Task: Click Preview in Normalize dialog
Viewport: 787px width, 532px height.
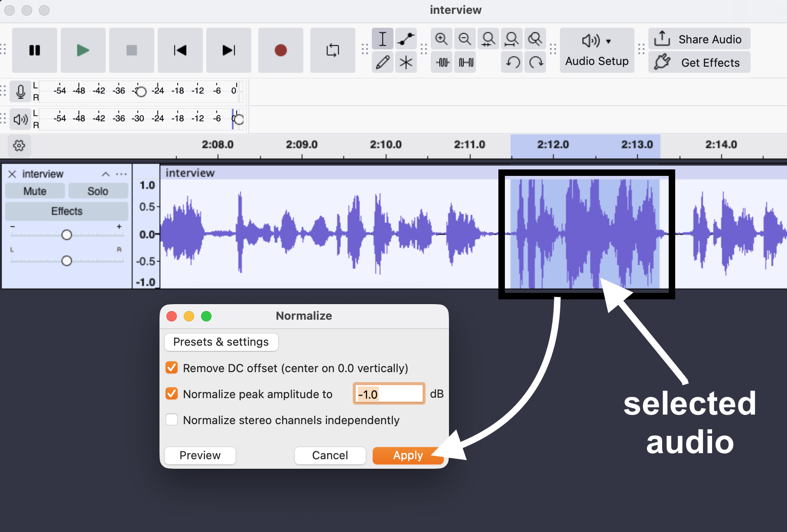Action: 200,455
